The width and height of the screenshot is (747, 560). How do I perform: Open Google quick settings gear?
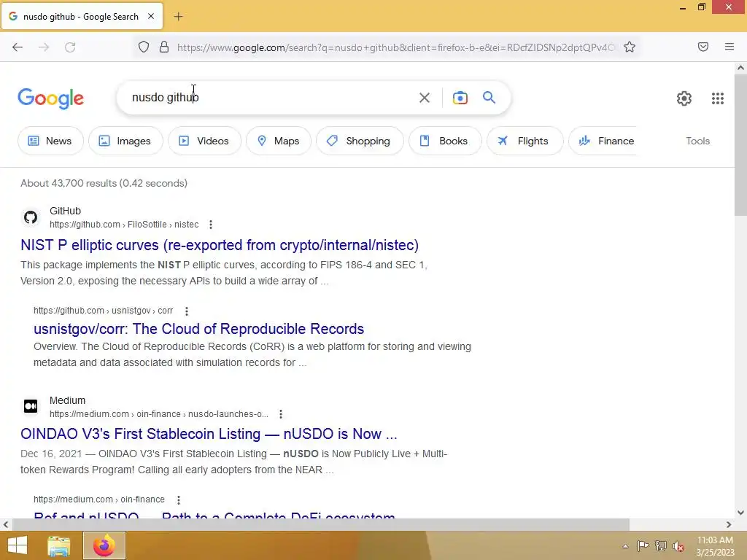(x=684, y=98)
